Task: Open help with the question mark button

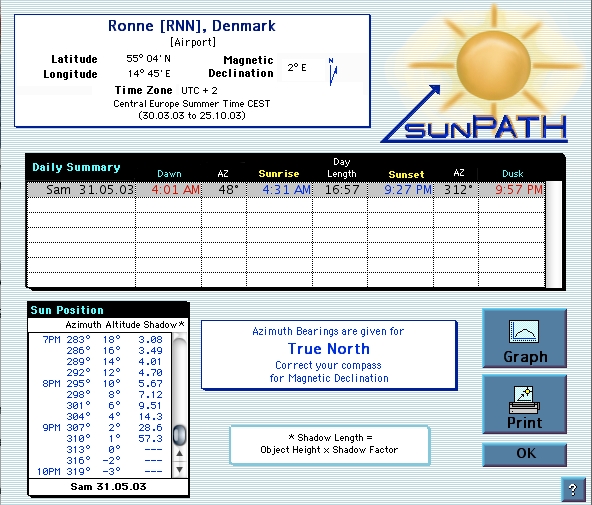Action: 572,490
